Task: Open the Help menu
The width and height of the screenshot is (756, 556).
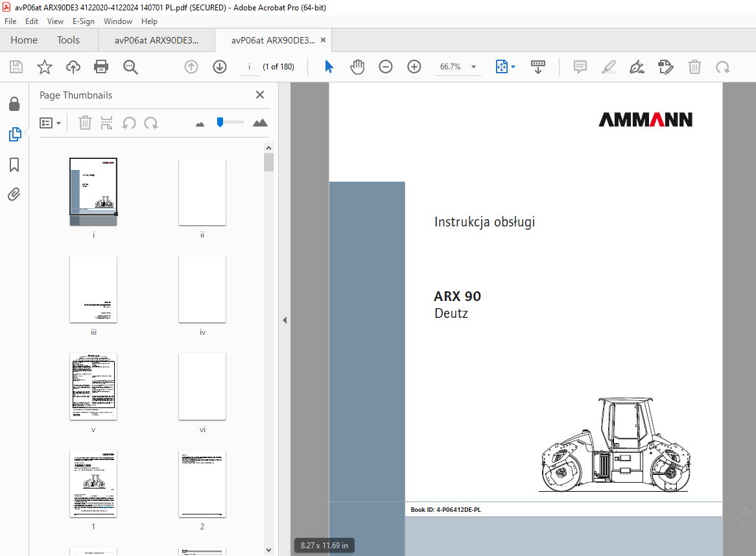Action: tap(149, 21)
